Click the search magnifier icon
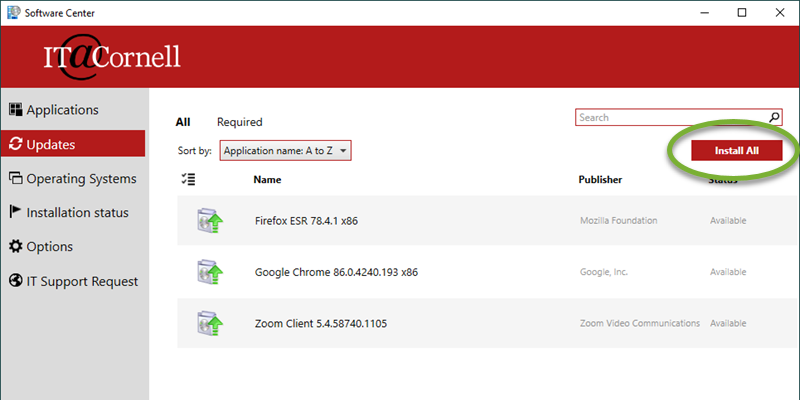 tap(774, 118)
